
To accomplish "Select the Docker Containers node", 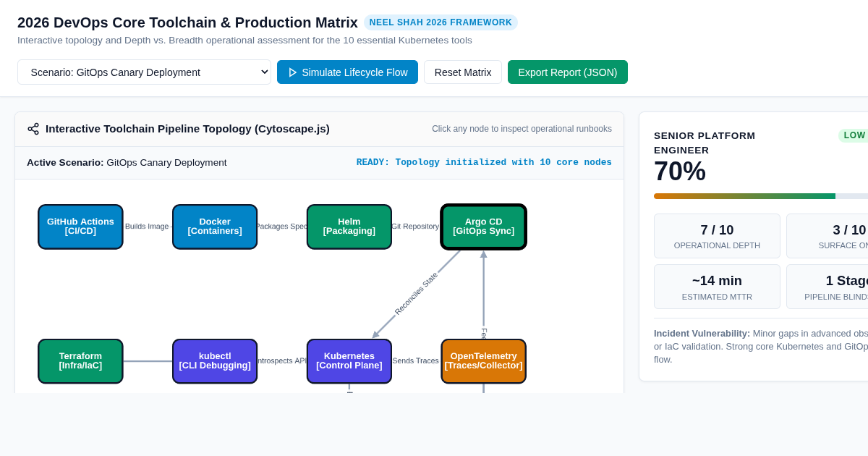I will pyautogui.click(x=215, y=227).
